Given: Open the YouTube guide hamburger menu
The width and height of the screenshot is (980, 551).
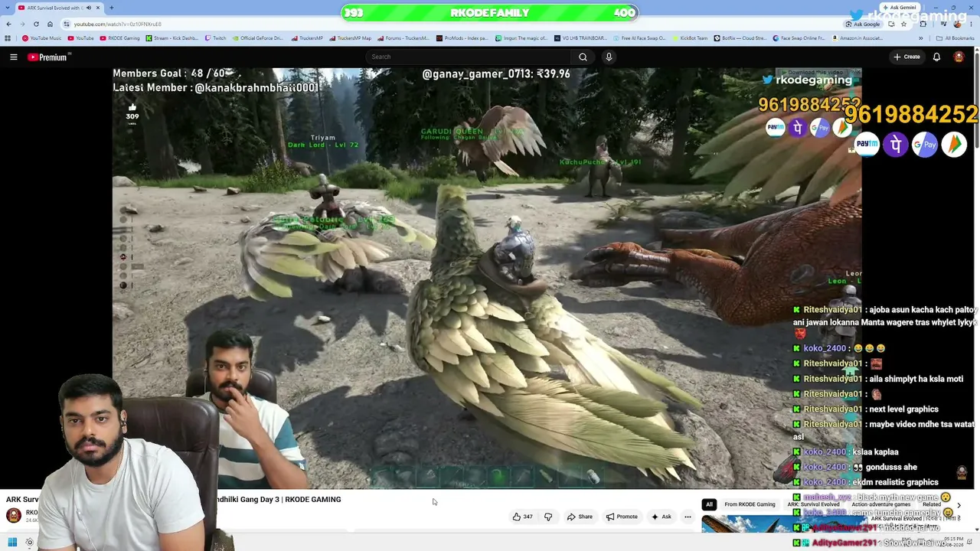Looking at the screenshot, I should [13, 57].
